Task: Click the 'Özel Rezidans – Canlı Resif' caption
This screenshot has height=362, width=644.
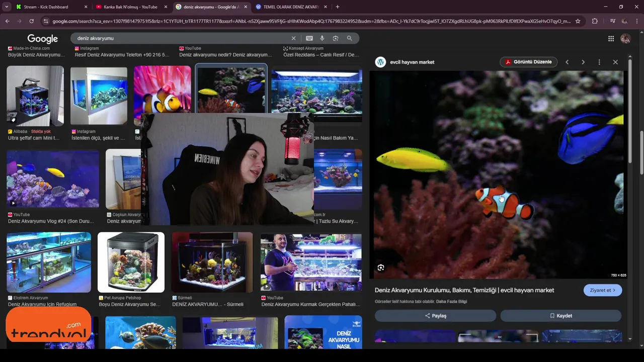Action: click(x=321, y=55)
